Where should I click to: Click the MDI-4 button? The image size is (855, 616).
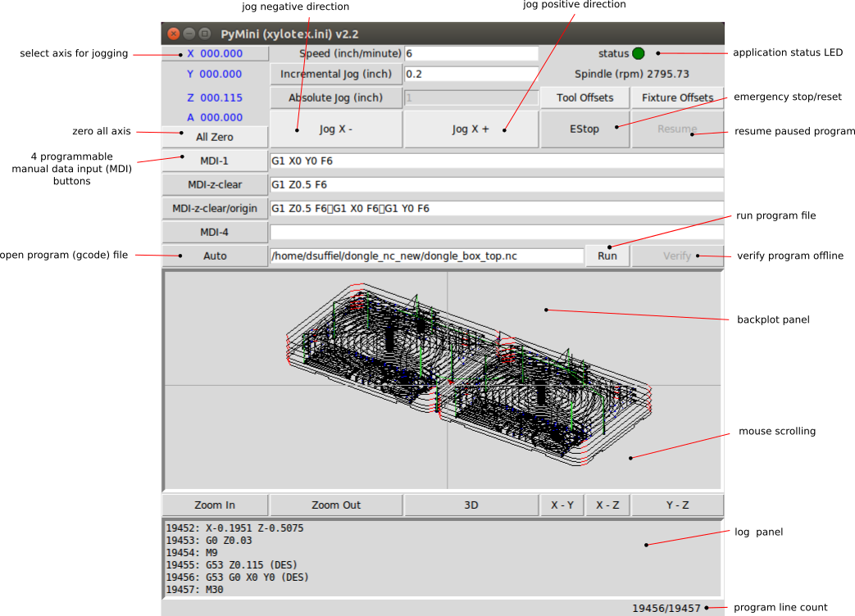pyautogui.click(x=215, y=233)
